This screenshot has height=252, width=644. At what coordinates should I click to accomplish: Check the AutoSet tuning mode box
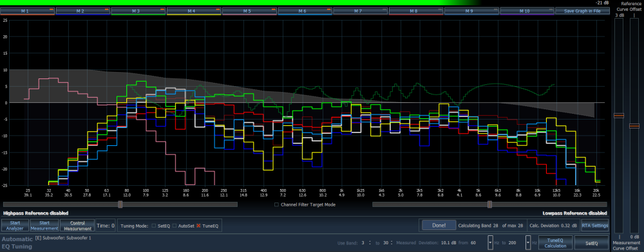click(174, 226)
